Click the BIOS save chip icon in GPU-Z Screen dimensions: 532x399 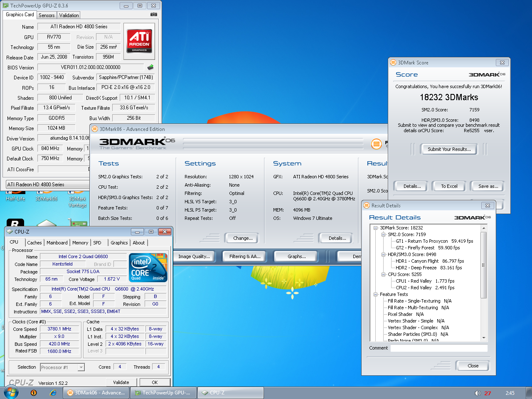[150, 67]
